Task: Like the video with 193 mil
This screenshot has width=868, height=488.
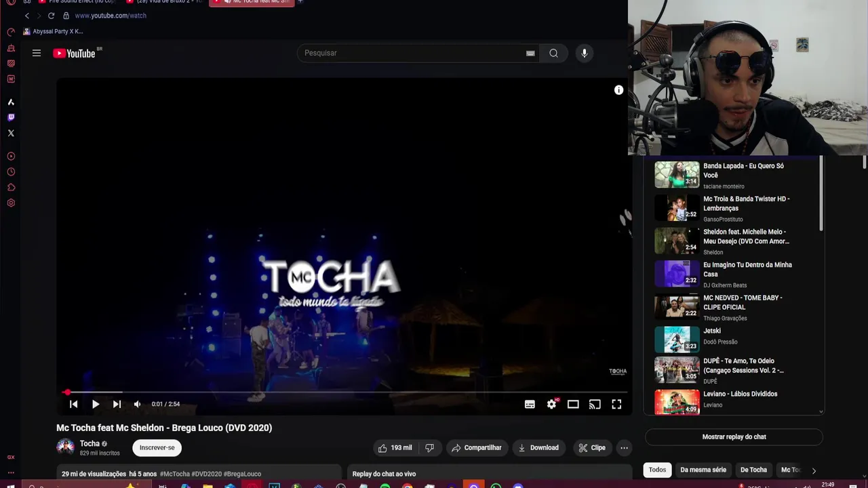Action: click(x=395, y=447)
